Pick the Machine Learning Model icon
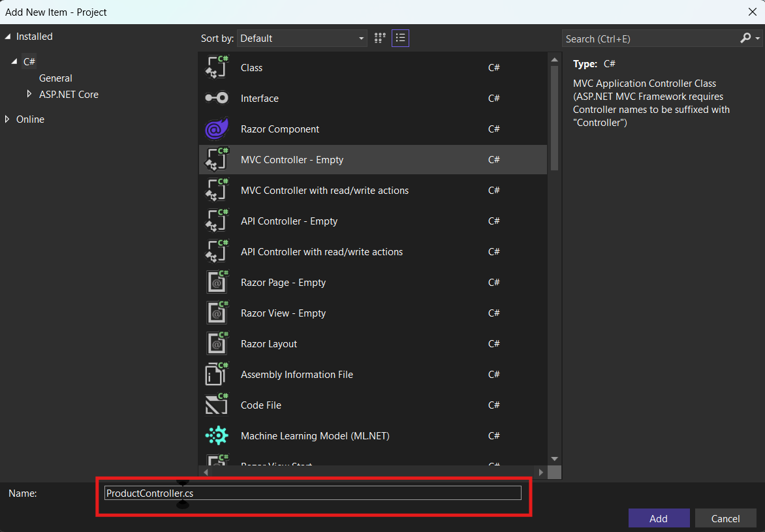This screenshot has width=765, height=532. [x=217, y=436]
